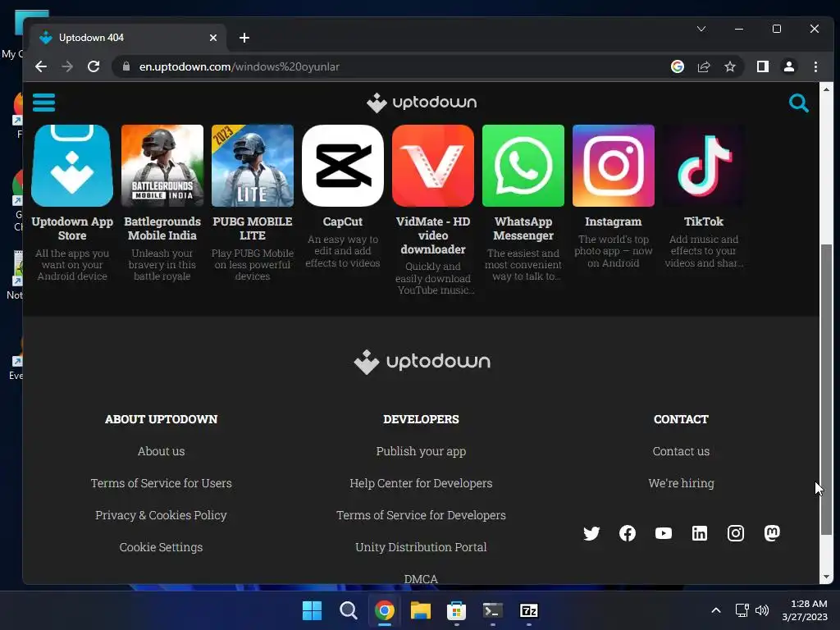Click the YouTube icon in footer
840x630 pixels.
[x=663, y=533]
